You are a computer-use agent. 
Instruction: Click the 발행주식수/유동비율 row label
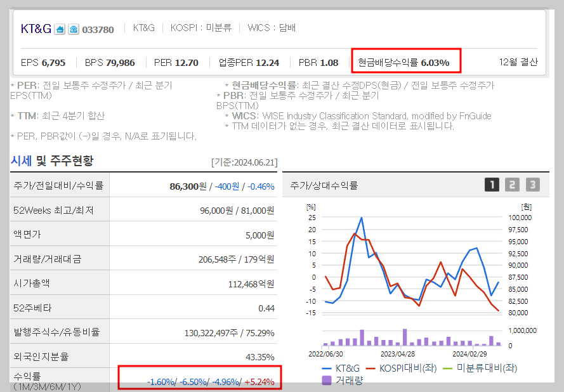(x=56, y=332)
